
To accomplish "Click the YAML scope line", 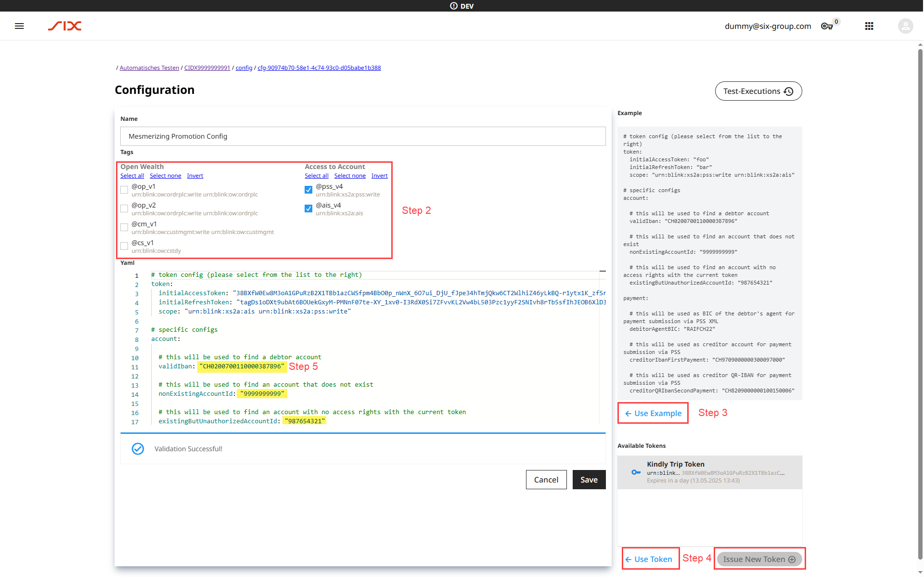I will pyautogui.click(x=255, y=311).
